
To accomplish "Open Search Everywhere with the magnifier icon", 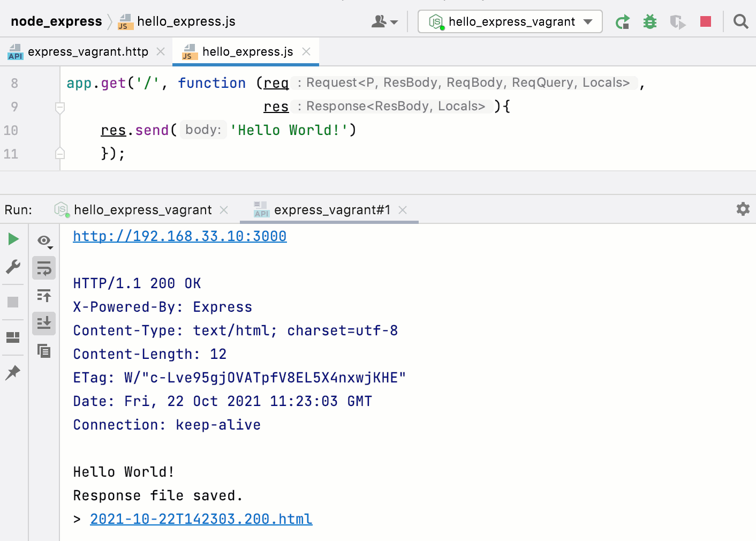I will (741, 21).
